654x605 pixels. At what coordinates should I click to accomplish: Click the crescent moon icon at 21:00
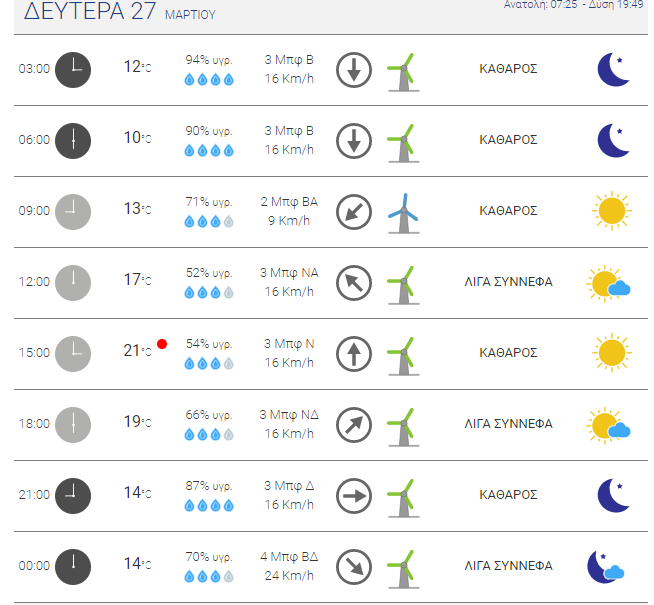[613, 495]
